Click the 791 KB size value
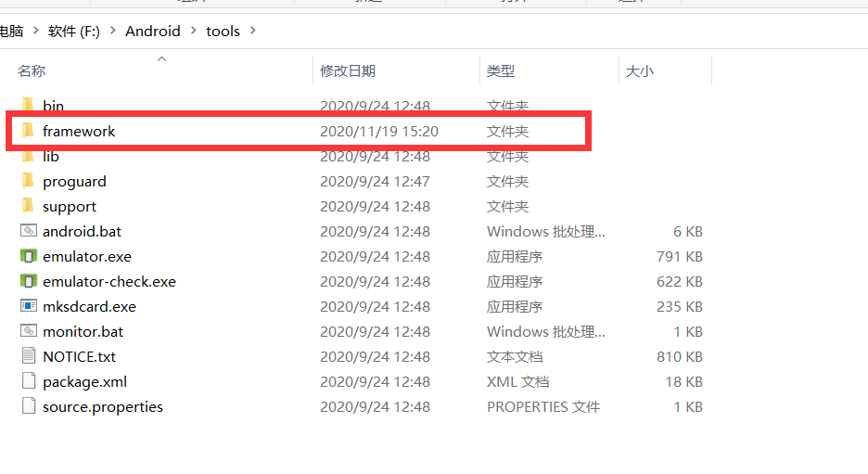 [x=679, y=256]
